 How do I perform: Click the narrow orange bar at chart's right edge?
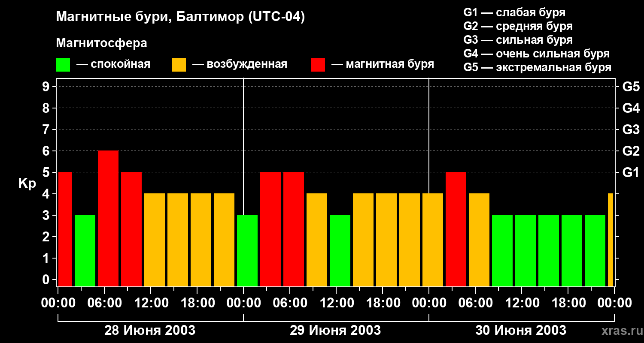pyautogui.click(x=611, y=240)
